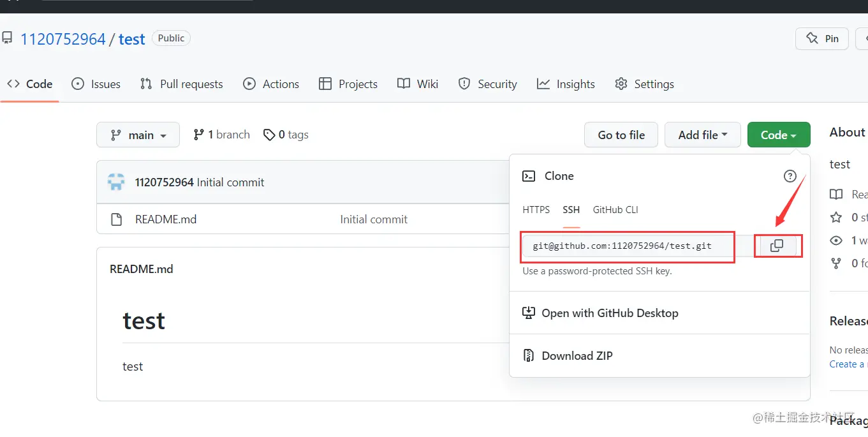The height and width of the screenshot is (437, 868).
Task: Open the Insights tab
Action: 566,84
